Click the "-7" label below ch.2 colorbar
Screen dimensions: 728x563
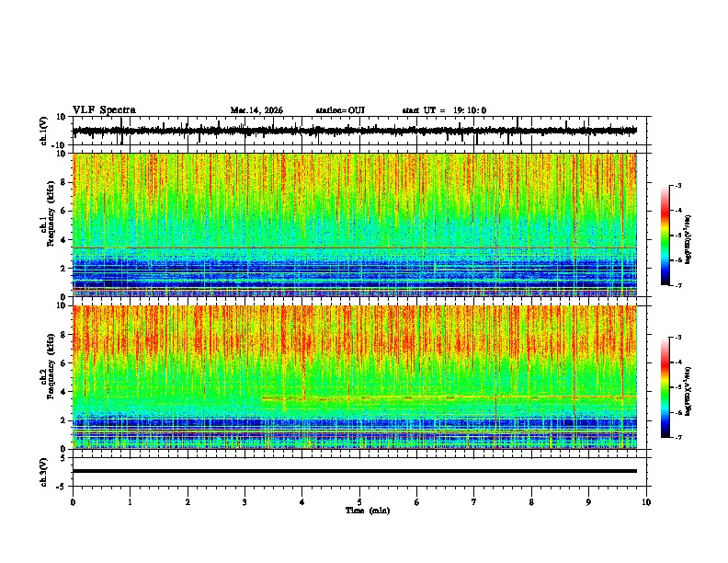tap(677, 437)
